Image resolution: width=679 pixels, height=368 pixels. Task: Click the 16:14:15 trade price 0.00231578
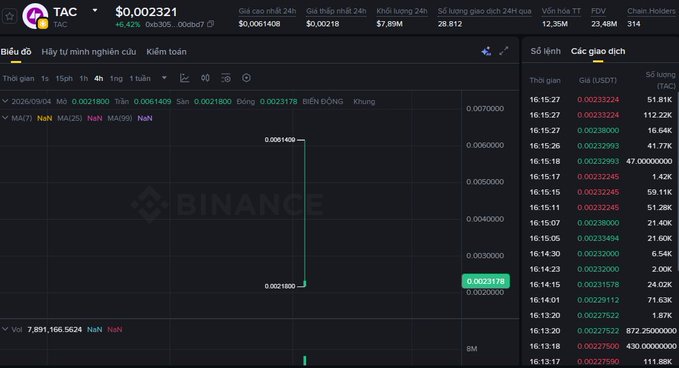[x=598, y=284]
